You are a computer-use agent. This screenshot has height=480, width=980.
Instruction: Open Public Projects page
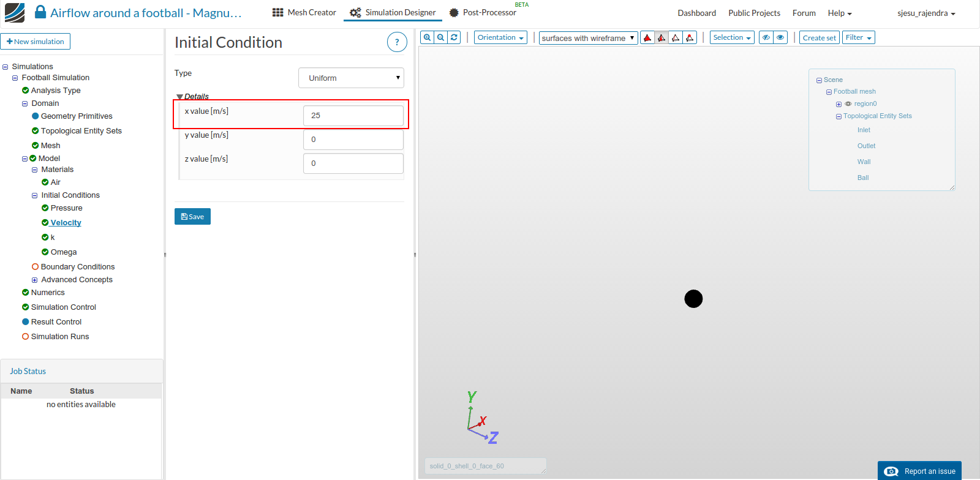tap(754, 13)
